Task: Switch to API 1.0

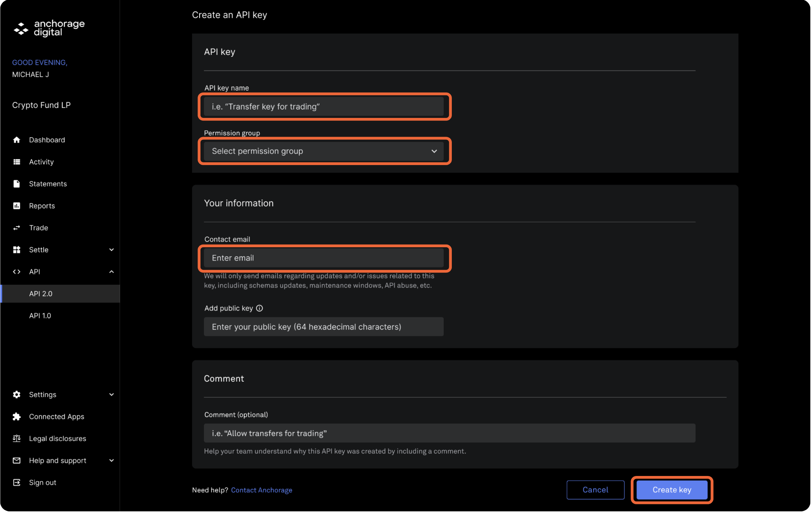Action: (x=40, y=316)
